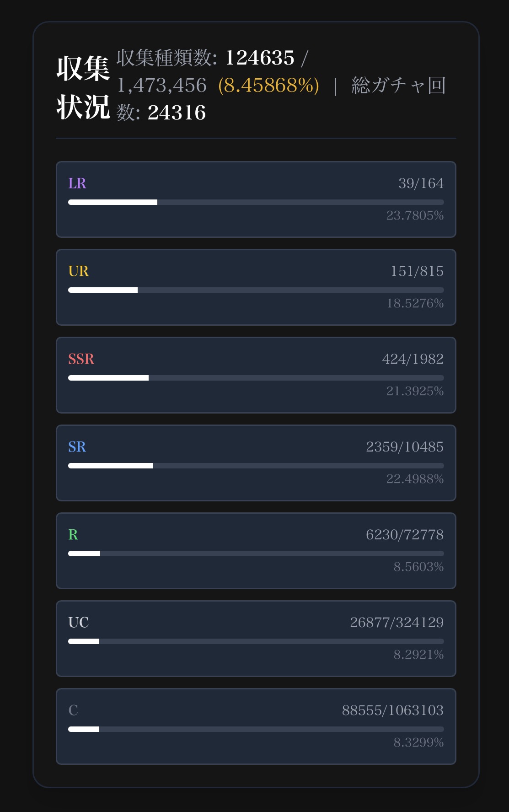Click the green R rarity label
The width and height of the screenshot is (509, 812).
[x=73, y=535]
